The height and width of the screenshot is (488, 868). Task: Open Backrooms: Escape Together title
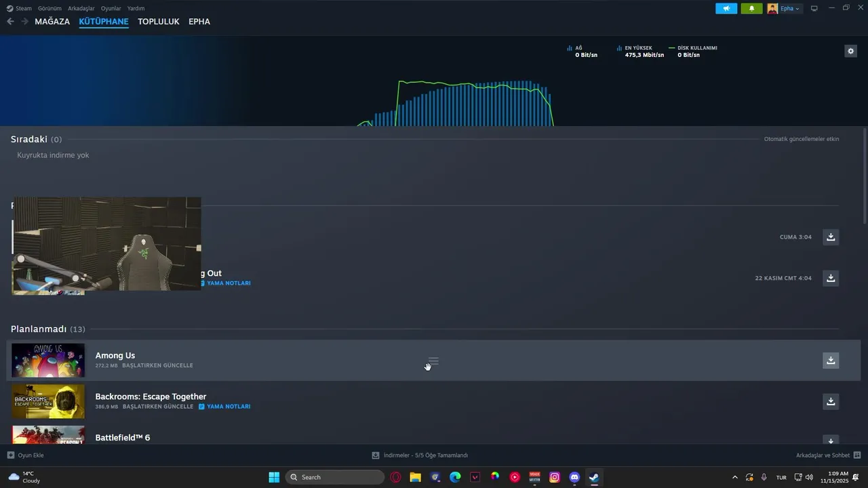[x=151, y=397]
